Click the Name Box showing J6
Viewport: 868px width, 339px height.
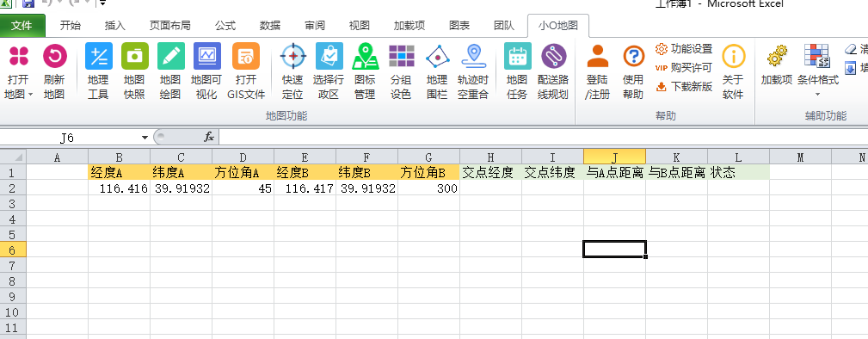tap(67, 138)
